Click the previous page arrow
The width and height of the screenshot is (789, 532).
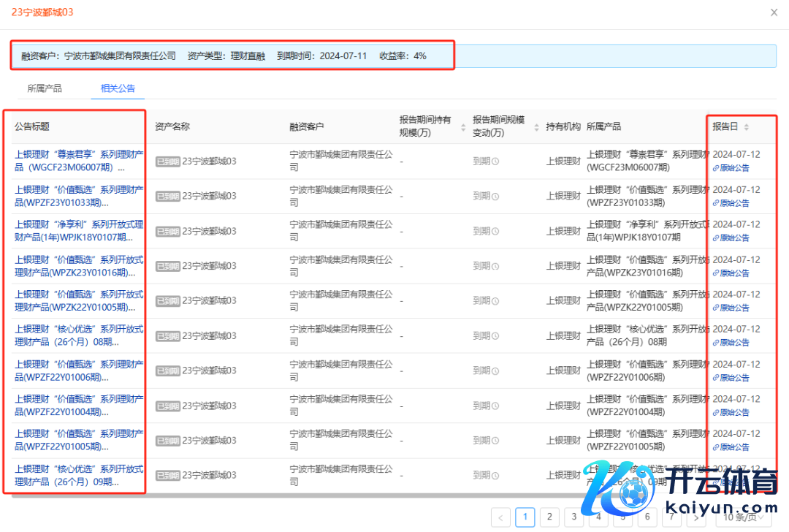coord(500,517)
